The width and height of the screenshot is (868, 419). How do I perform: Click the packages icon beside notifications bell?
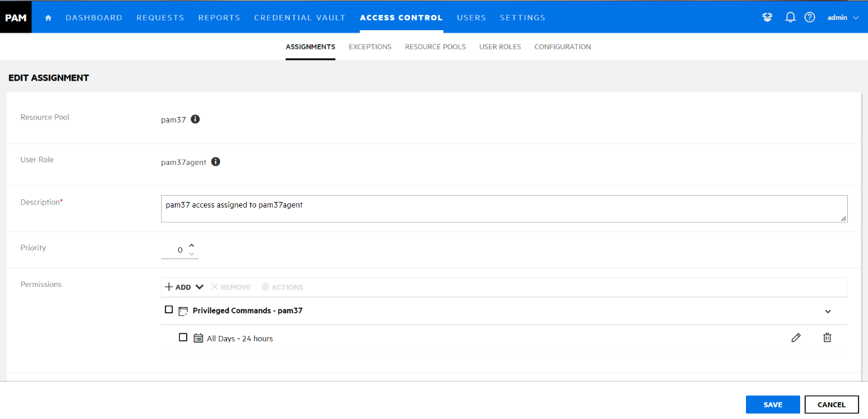(x=767, y=18)
